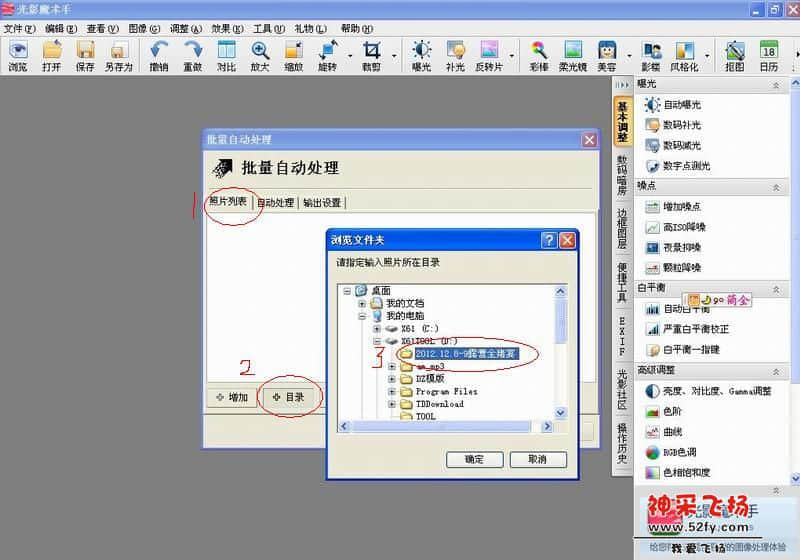Click the 目录 directory button
This screenshot has width=800, height=560.
(x=289, y=397)
